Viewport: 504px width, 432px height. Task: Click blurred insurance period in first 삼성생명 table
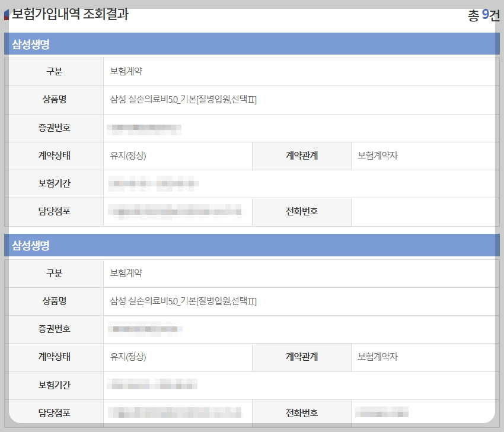click(x=154, y=184)
